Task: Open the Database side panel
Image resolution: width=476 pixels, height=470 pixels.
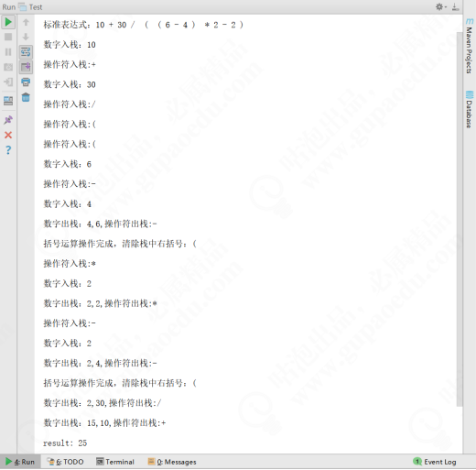Action: (x=470, y=109)
